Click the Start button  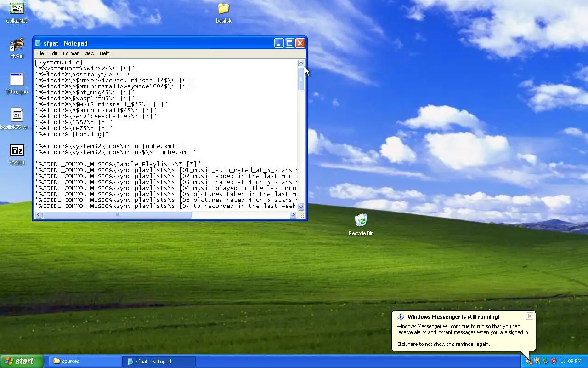(x=22, y=361)
